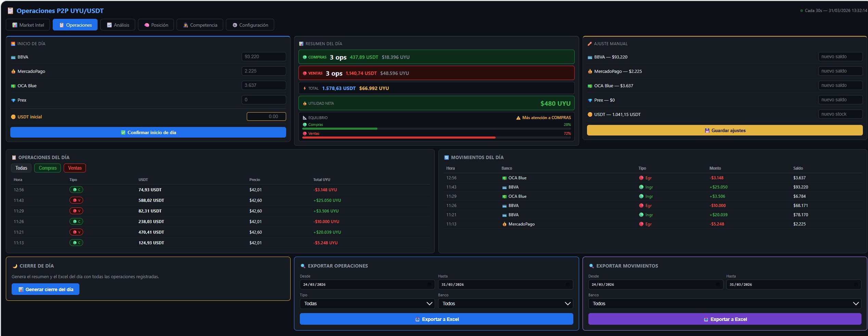Screen dimensions: 868x336
Task: Toggle the Ventas filter in Operaciones del Día
Action: coord(75,168)
